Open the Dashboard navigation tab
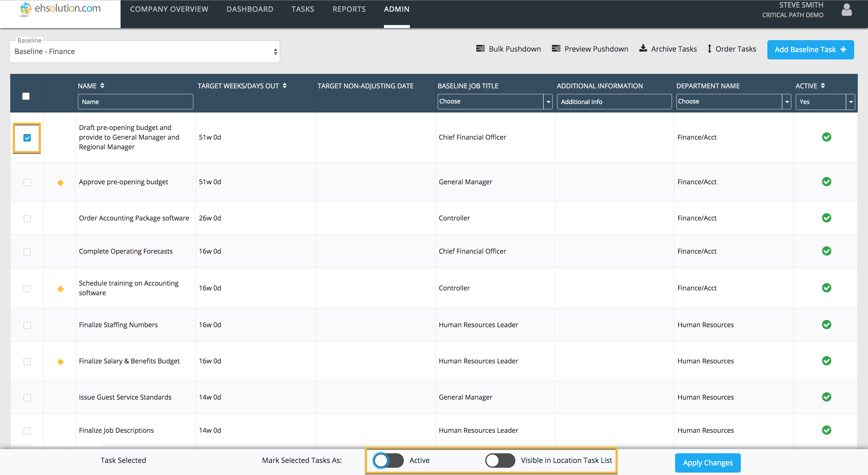This screenshot has width=868, height=475. [x=250, y=9]
